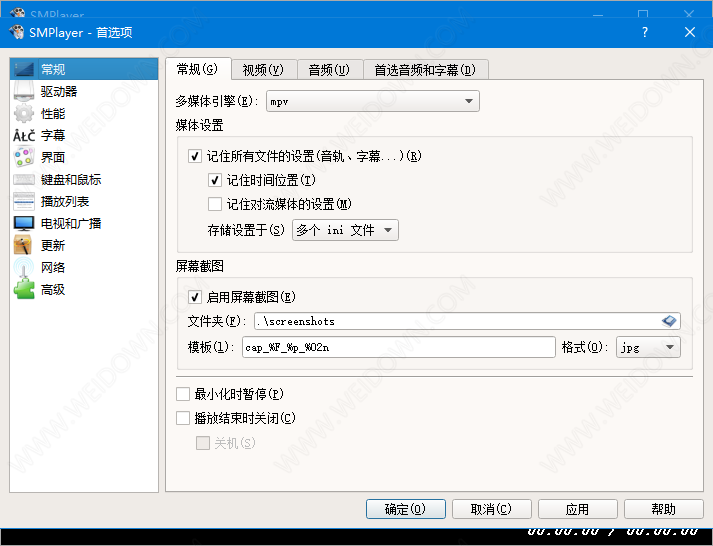The image size is (713, 546).
Task: Open the 高级 advanced puzzle icon
Action: [x=24, y=289]
